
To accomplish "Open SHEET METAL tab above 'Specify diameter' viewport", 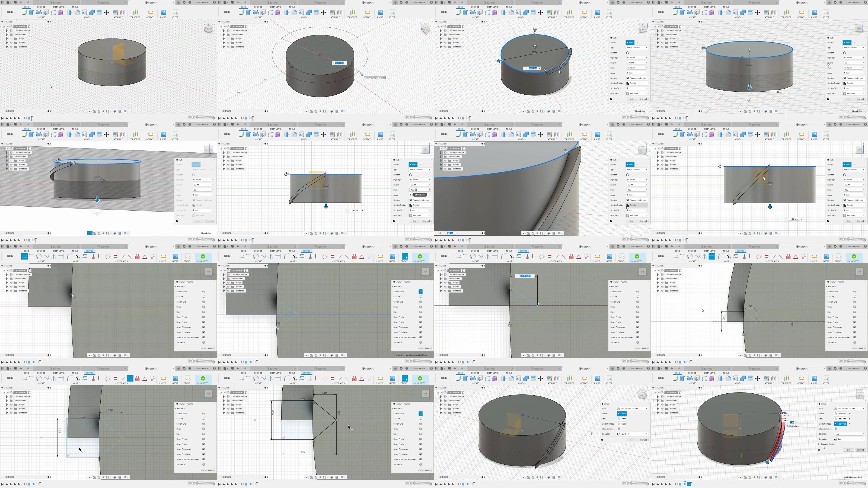I will [275, 7].
